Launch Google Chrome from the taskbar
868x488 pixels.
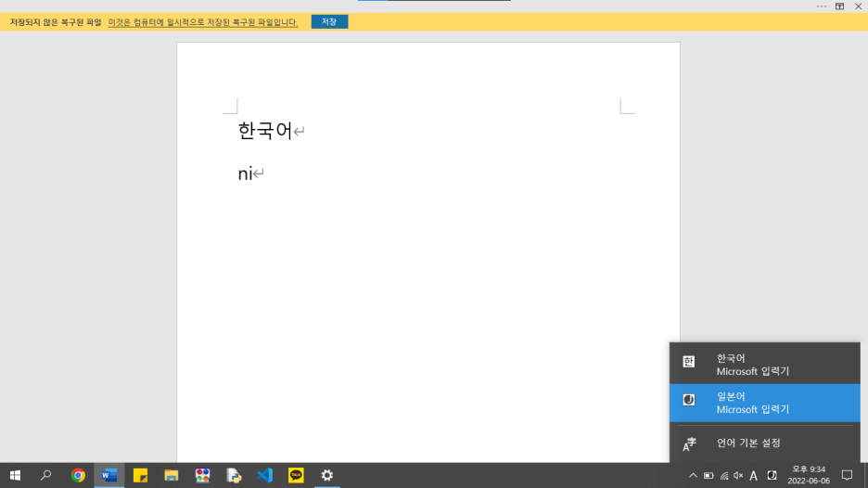78,475
